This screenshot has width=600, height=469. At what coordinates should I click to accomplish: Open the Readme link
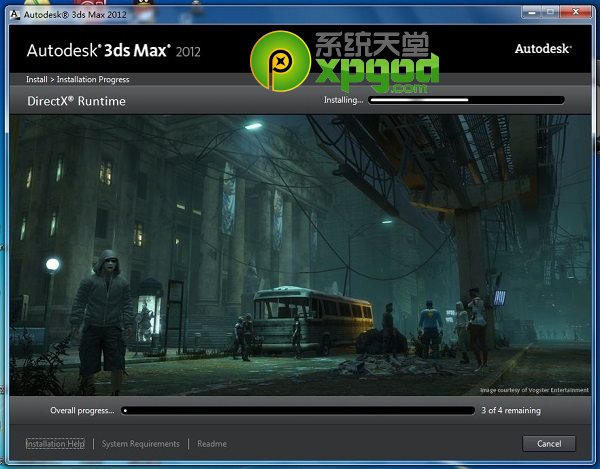click(x=211, y=443)
